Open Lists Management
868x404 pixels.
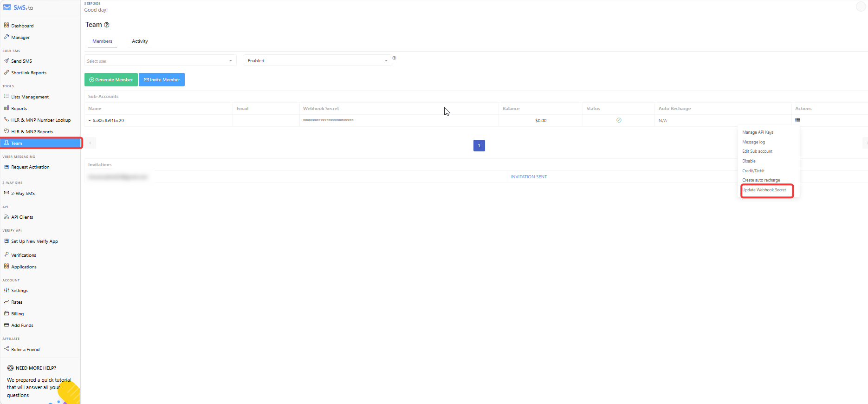coord(30,97)
